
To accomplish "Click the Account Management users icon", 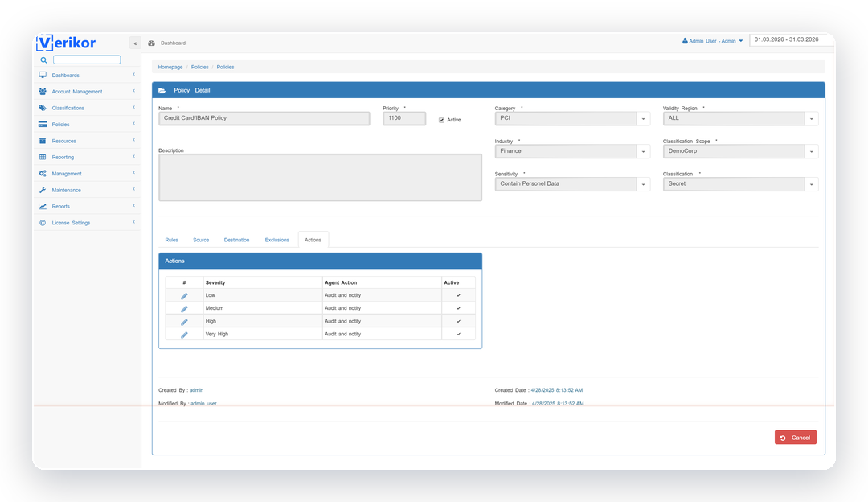I will click(43, 92).
